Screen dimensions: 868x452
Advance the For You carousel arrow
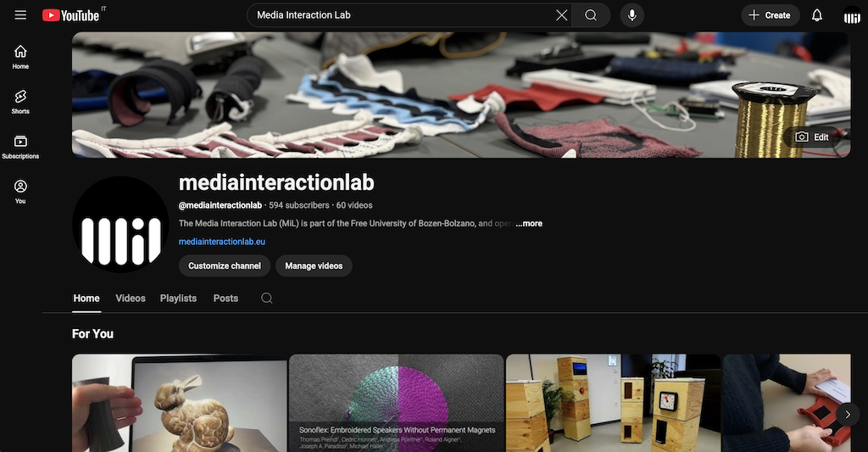coord(848,415)
